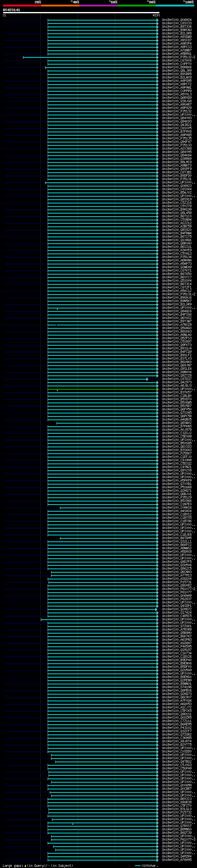Image resolution: width=197 pixels, height=868 pixels.
Task: Select hit label UniRef100_P62837
Action: point(177,599)
